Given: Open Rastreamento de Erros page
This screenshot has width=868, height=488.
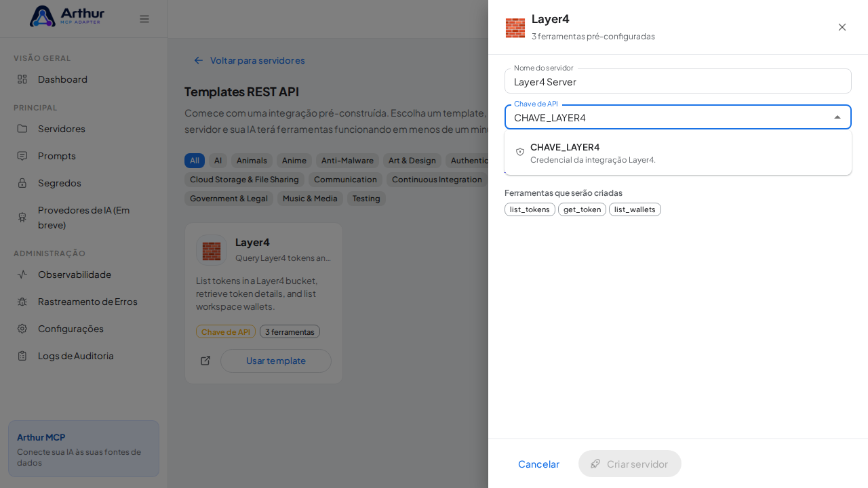Looking at the screenshot, I should (83, 302).
